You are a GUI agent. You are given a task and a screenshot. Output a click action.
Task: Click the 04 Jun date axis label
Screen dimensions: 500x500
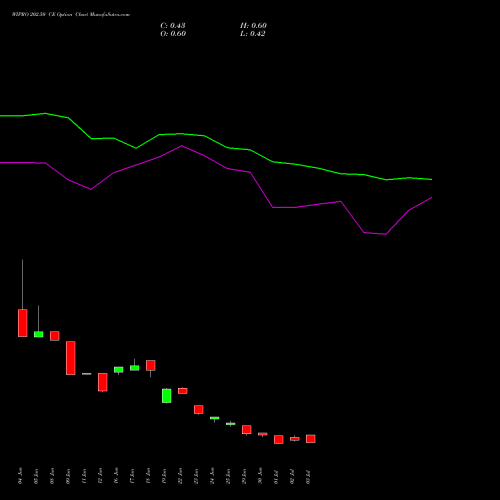click(x=20, y=476)
